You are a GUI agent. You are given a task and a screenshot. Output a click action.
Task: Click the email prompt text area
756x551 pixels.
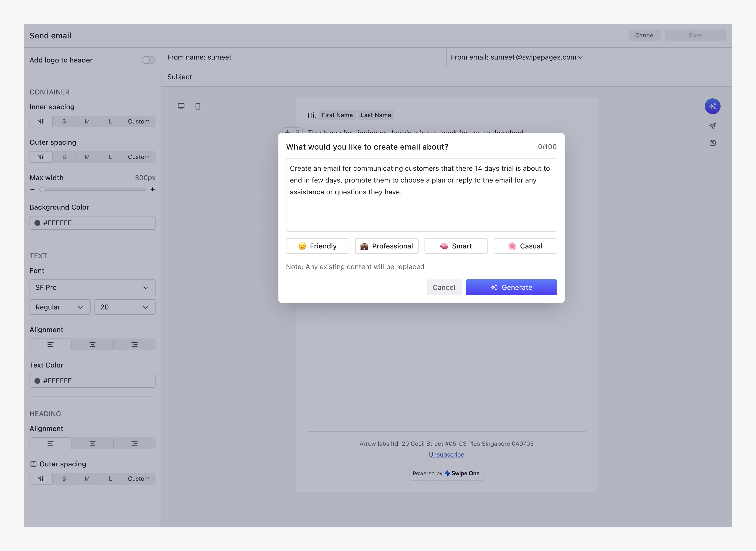click(421, 195)
